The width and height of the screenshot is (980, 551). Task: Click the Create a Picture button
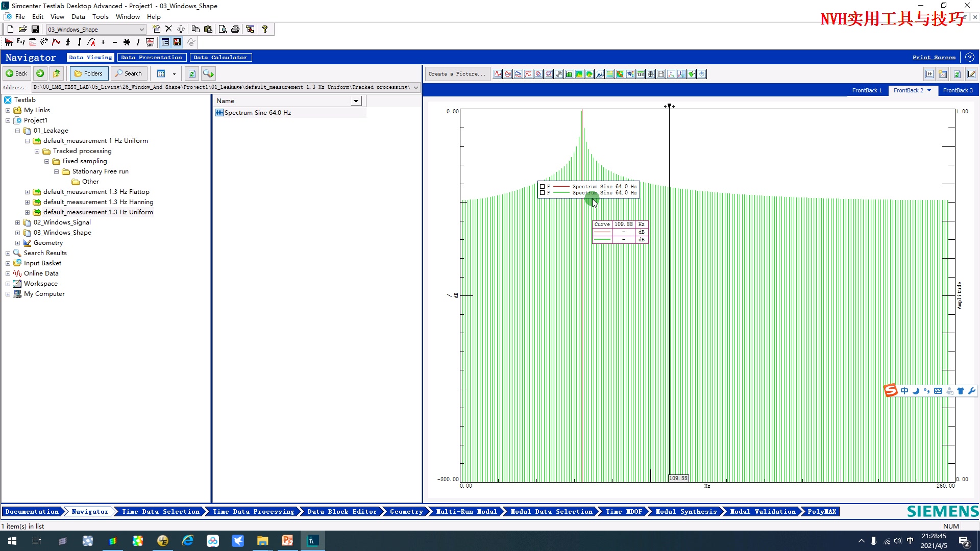457,74
